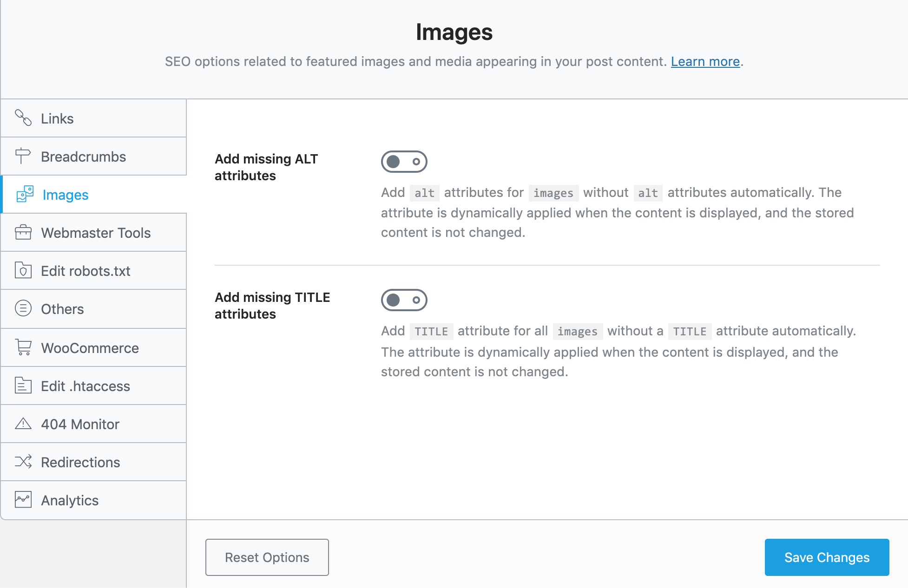908x588 pixels.
Task: Click the Edit .htaccess document icon
Action: [23, 385]
